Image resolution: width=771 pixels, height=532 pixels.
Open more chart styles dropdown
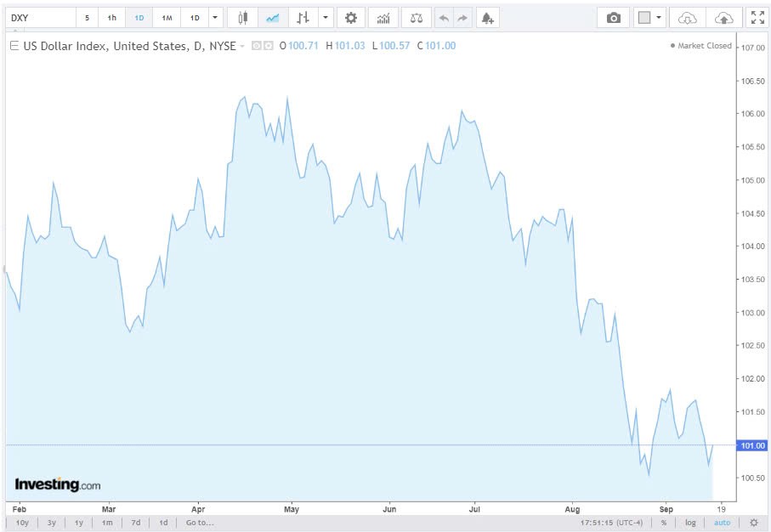pos(326,18)
